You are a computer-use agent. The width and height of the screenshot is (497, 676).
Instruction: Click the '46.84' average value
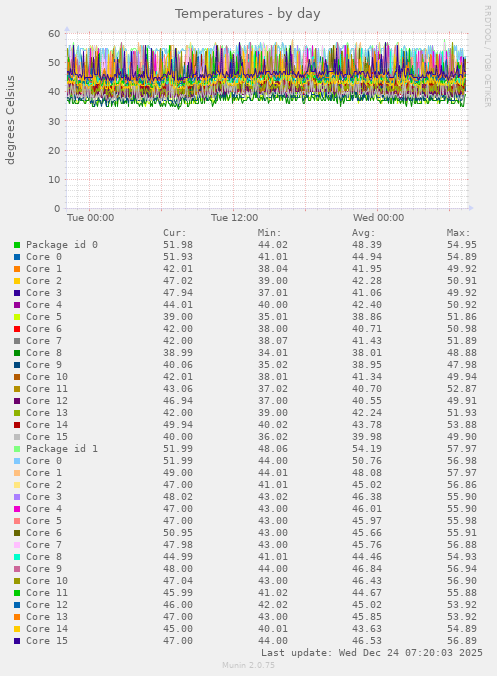(x=366, y=569)
